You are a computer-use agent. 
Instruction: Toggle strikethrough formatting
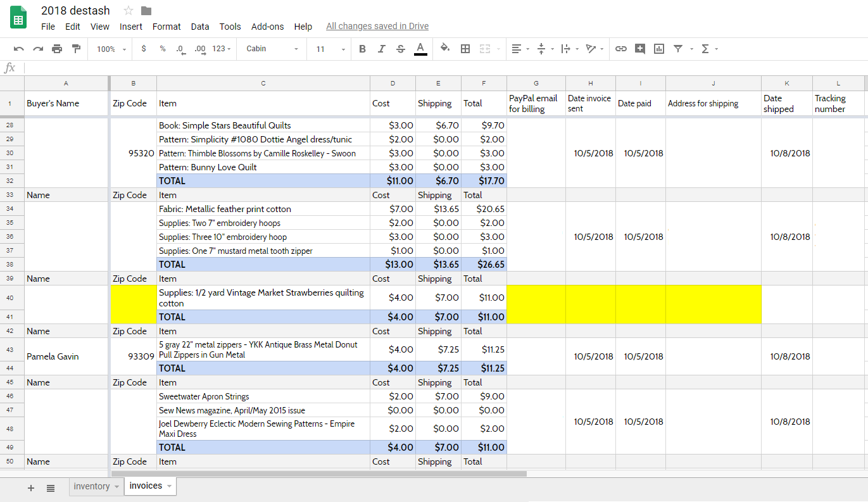click(400, 49)
